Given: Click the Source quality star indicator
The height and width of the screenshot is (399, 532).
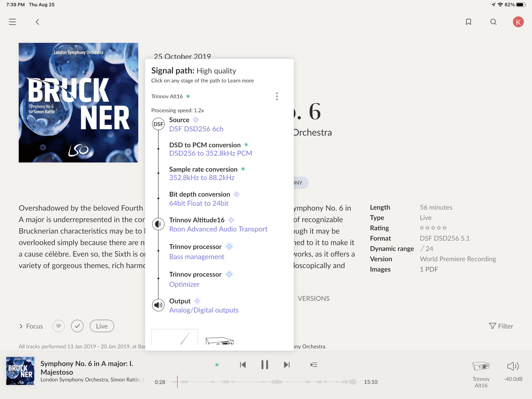Looking at the screenshot, I should (x=196, y=120).
